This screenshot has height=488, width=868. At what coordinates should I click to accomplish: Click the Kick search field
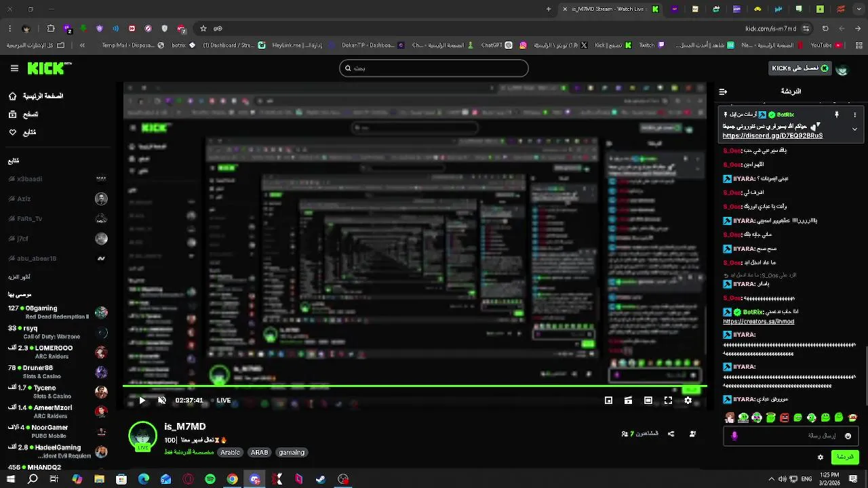click(x=433, y=68)
